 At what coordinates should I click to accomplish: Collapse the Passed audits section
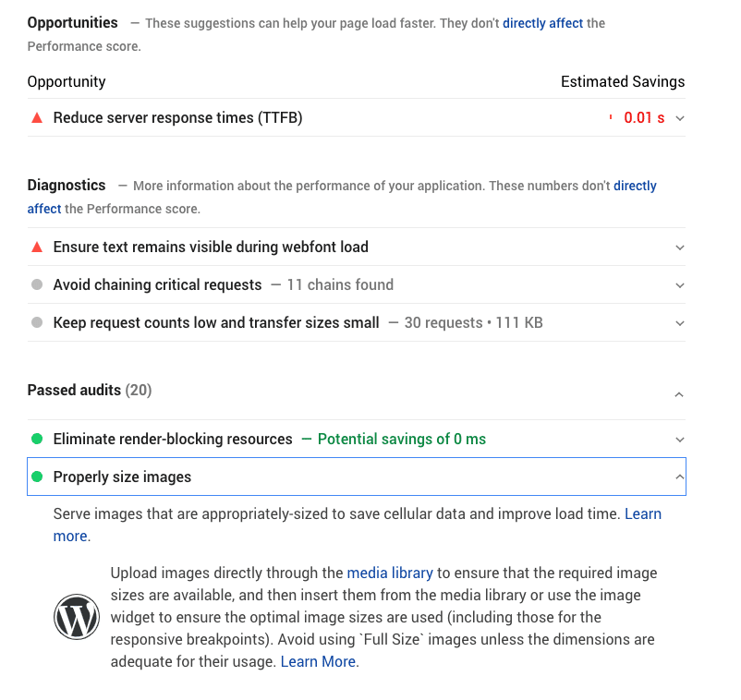coord(680,392)
